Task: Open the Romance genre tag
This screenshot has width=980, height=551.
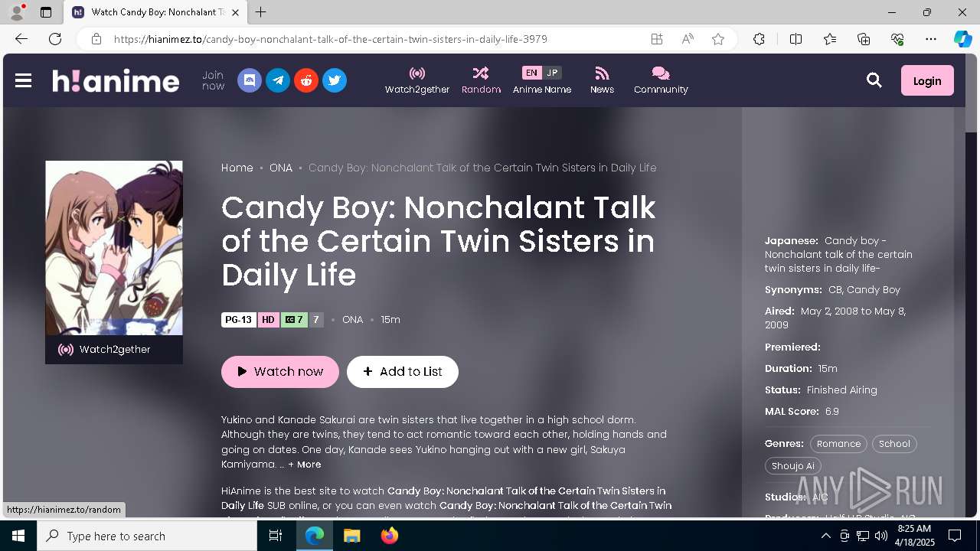Action: 838,444
